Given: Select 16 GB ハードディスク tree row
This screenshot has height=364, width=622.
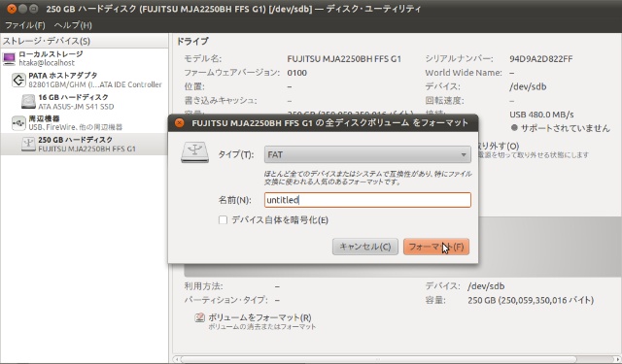Looking at the screenshot, I should click(x=85, y=101).
